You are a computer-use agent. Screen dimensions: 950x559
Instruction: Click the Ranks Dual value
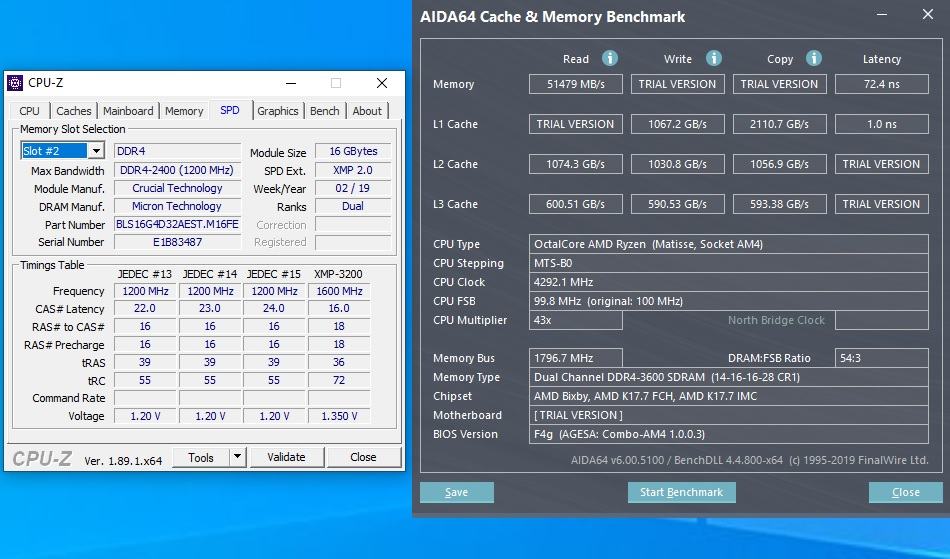coord(353,207)
